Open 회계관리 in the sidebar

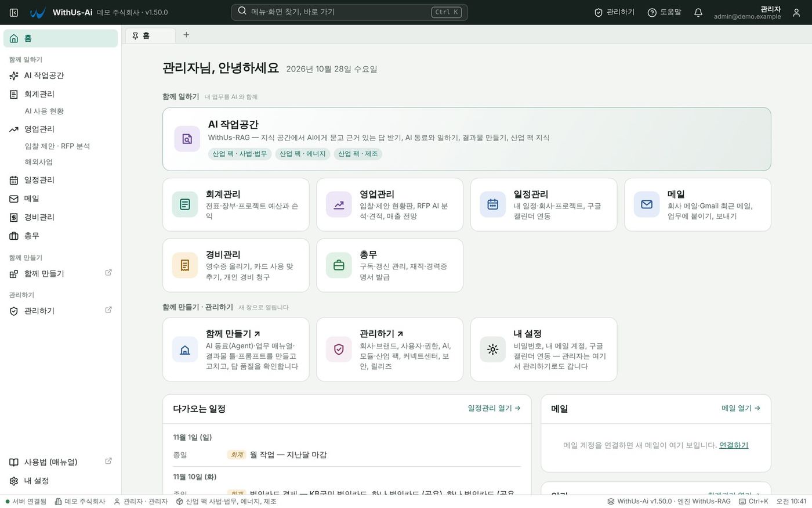pos(60,94)
